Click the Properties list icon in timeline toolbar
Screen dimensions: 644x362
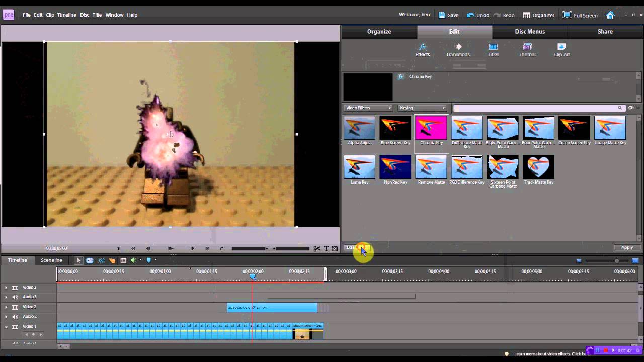coord(123,260)
